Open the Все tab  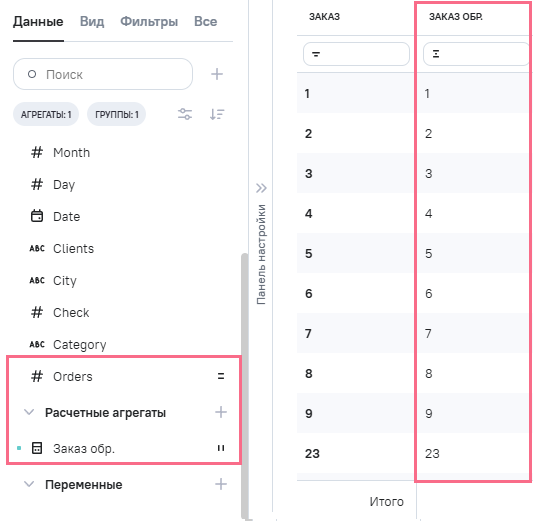pyautogui.click(x=205, y=21)
